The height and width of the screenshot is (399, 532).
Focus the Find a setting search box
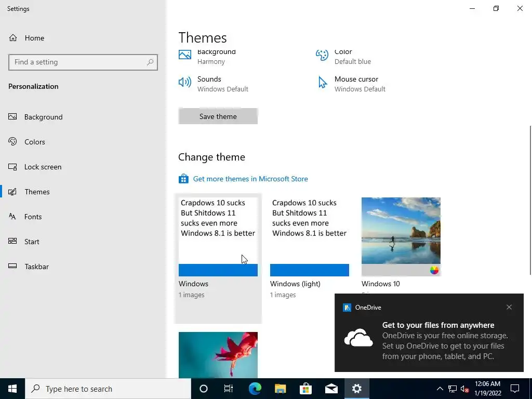click(83, 62)
